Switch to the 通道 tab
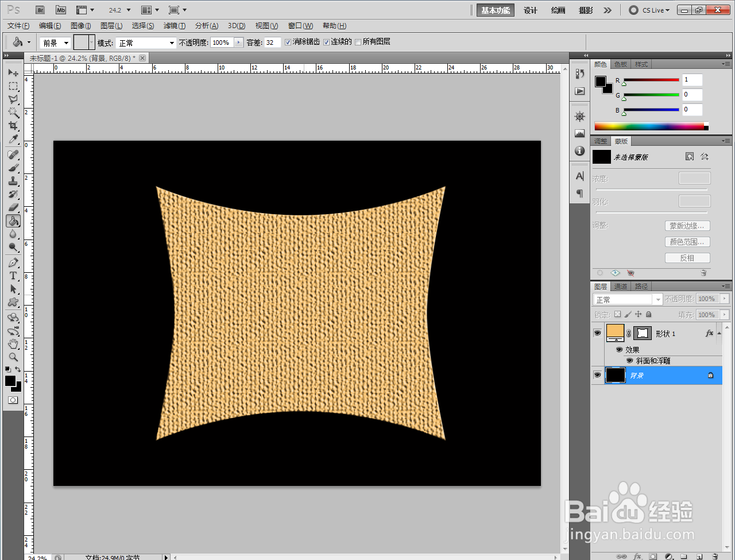 tap(621, 287)
